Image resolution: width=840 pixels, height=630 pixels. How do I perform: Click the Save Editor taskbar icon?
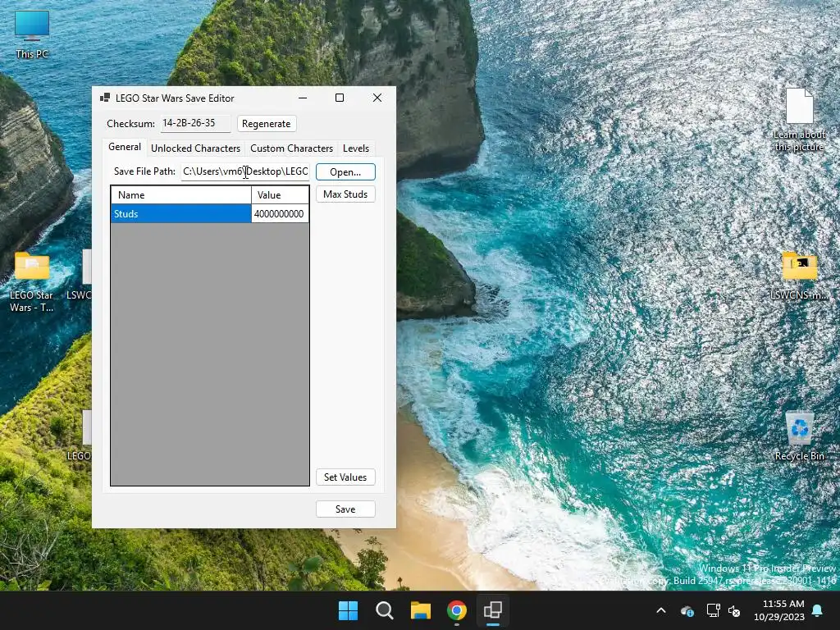pyautogui.click(x=493, y=610)
